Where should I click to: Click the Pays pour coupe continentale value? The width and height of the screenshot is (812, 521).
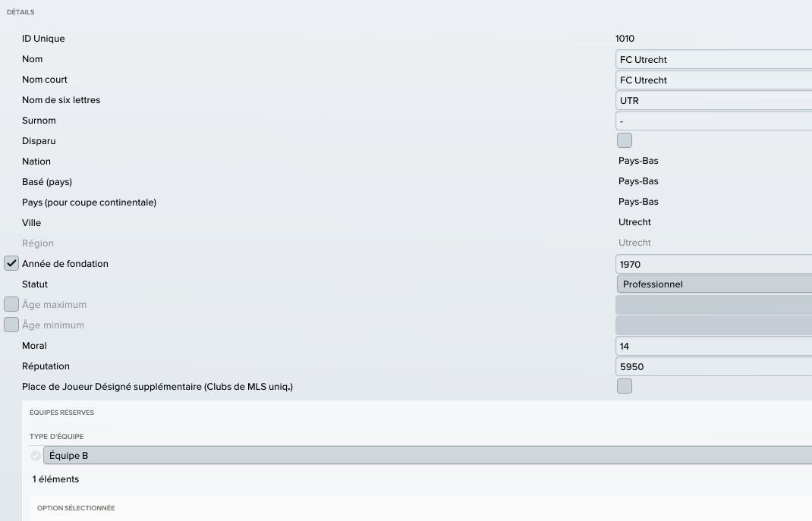(638, 202)
